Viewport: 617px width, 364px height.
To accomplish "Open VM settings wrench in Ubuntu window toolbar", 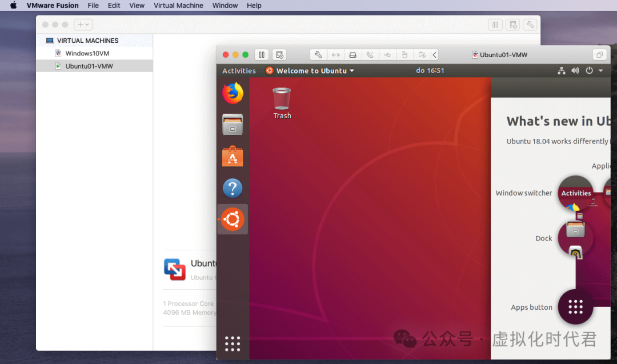I will pyautogui.click(x=318, y=55).
